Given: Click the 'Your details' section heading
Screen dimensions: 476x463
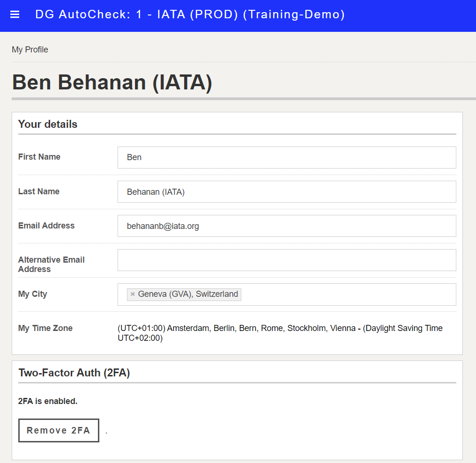Looking at the screenshot, I should tap(48, 124).
